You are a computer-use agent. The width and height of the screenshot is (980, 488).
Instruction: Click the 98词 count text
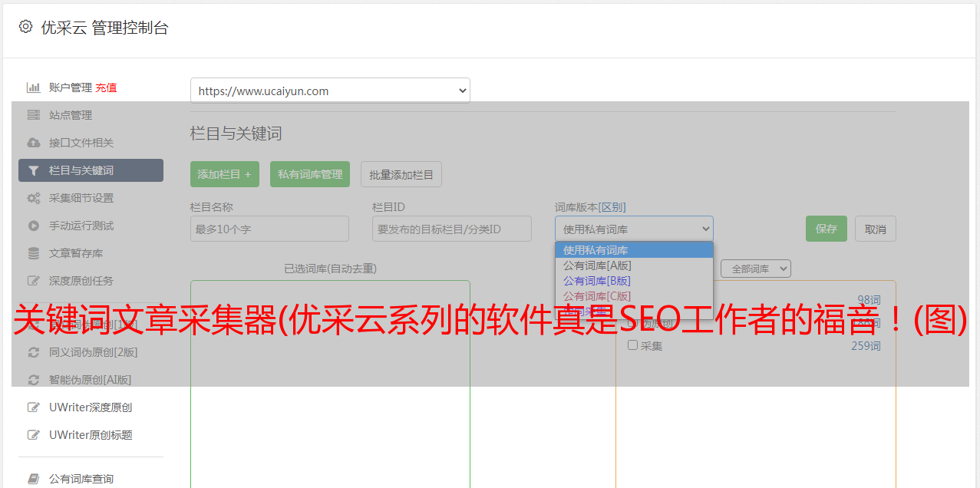[x=869, y=300]
